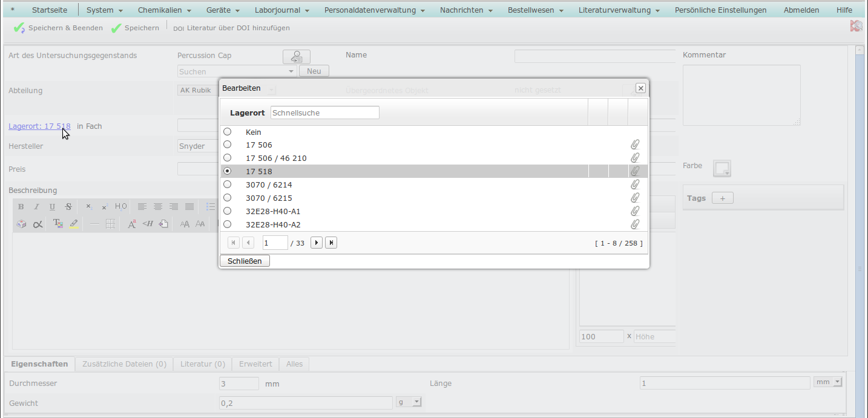Click the paperclip icon for 32E28-H40-A2
The image size is (868, 418).
(634, 224)
